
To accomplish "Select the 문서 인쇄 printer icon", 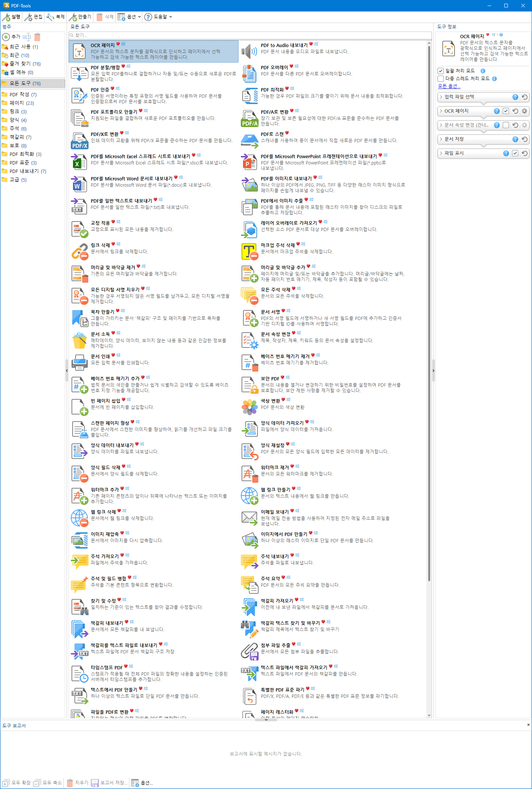I will click(79, 363).
